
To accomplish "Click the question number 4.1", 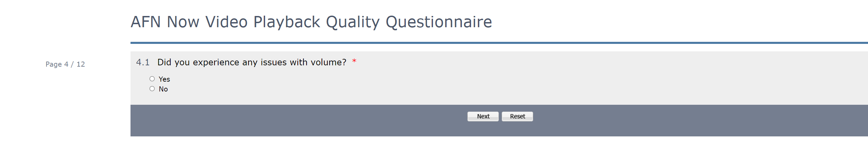I will click(143, 62).
